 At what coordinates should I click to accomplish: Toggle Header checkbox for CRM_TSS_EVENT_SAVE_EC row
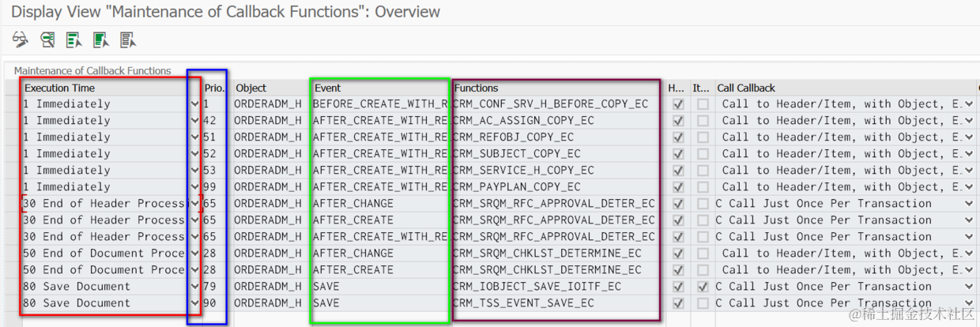(677, 303)
